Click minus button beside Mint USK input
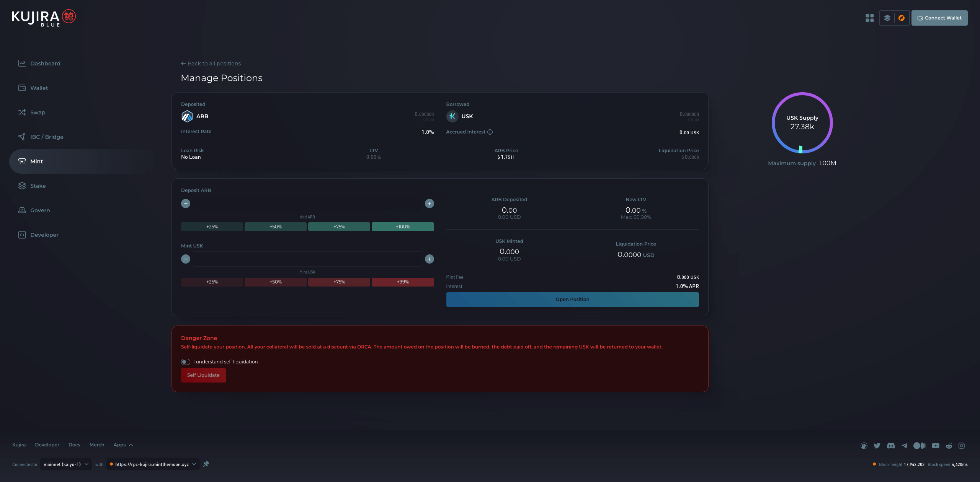This screenshot has width=980, height=482. click(x=186, y=259)
